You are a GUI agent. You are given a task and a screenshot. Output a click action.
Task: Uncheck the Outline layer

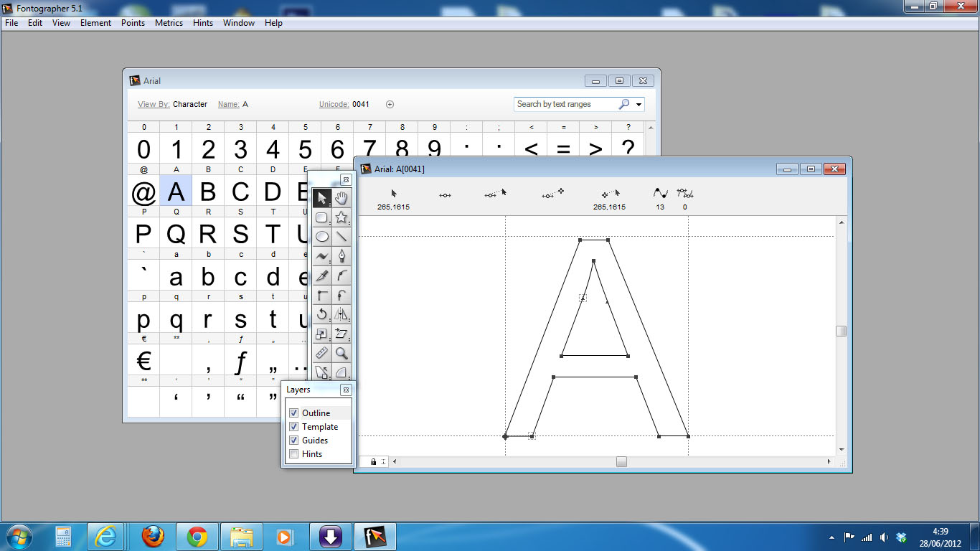(x=293, y=413)
